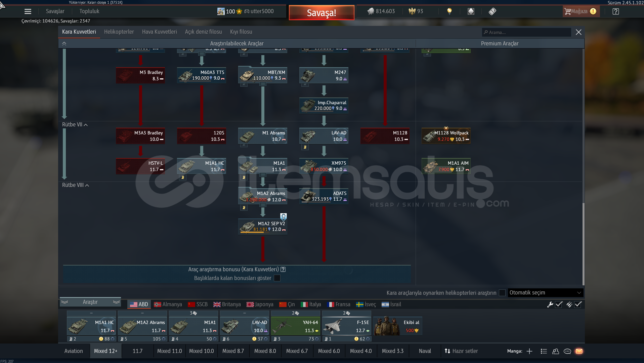The image size is (644, 363).
Task: Click the left chevron on Araştır bar
Action: pyautogui.click(x=65, y=302)
